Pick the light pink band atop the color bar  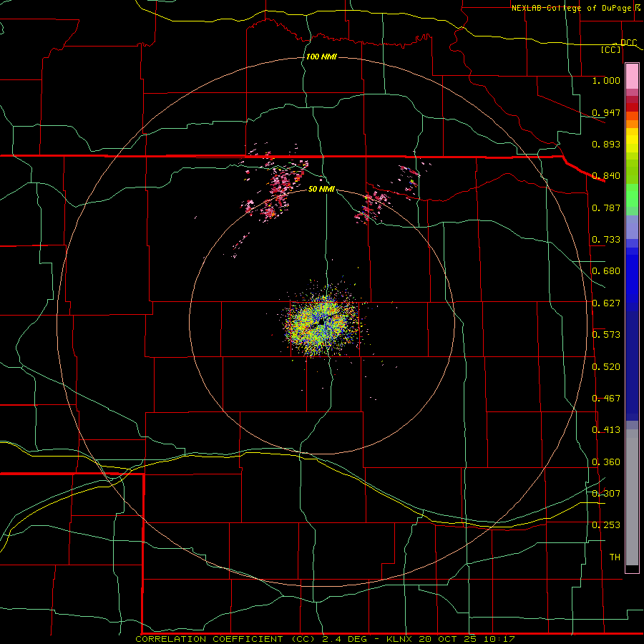point(632,77)
